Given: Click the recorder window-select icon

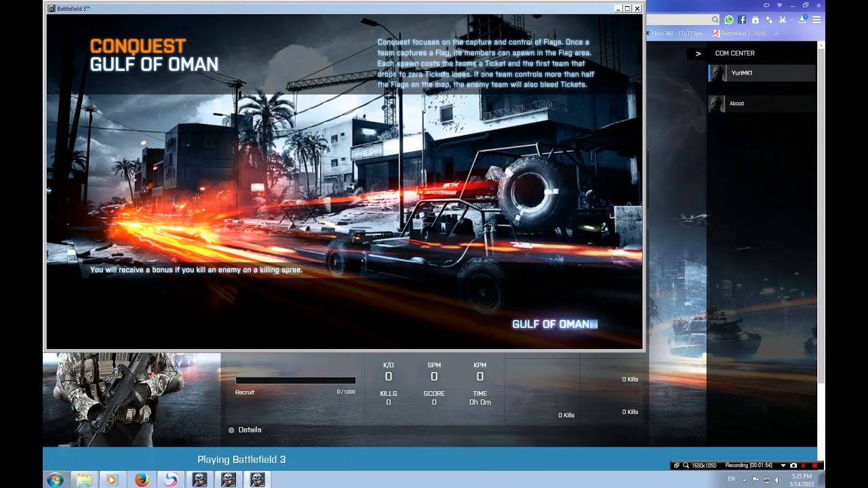Looking at the screenshot, I should coord(676,466).
